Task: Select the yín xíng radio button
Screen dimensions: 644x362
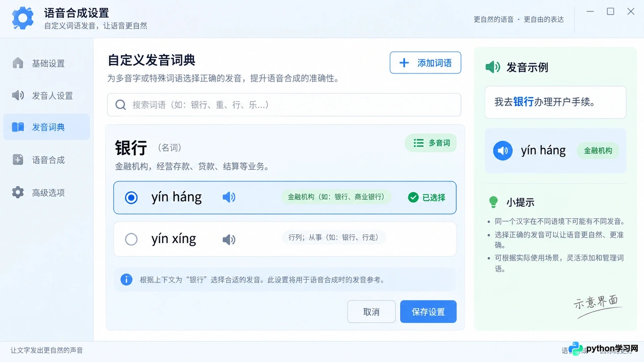Action: coord(131,240)
